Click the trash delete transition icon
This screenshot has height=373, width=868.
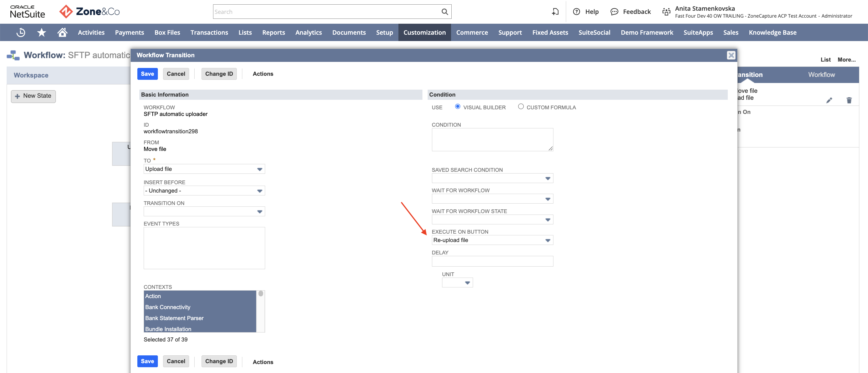tap(849, 100)
